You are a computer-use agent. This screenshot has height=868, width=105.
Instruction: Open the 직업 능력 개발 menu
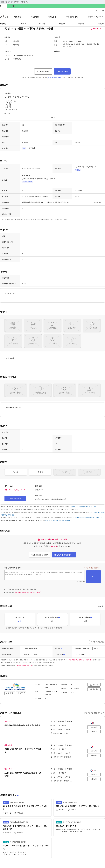[x=72, y=17]
